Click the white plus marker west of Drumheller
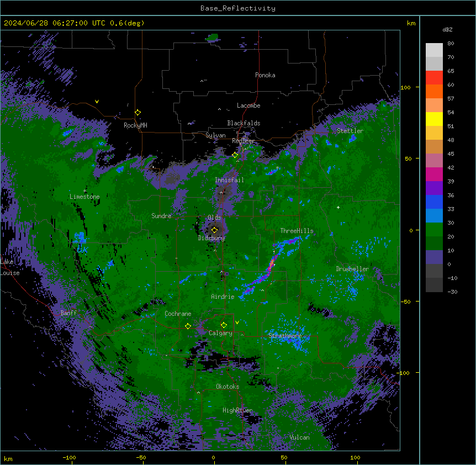The width and height of the screenshot is (476, 465). pyautogui.click(x=338, y=207)
